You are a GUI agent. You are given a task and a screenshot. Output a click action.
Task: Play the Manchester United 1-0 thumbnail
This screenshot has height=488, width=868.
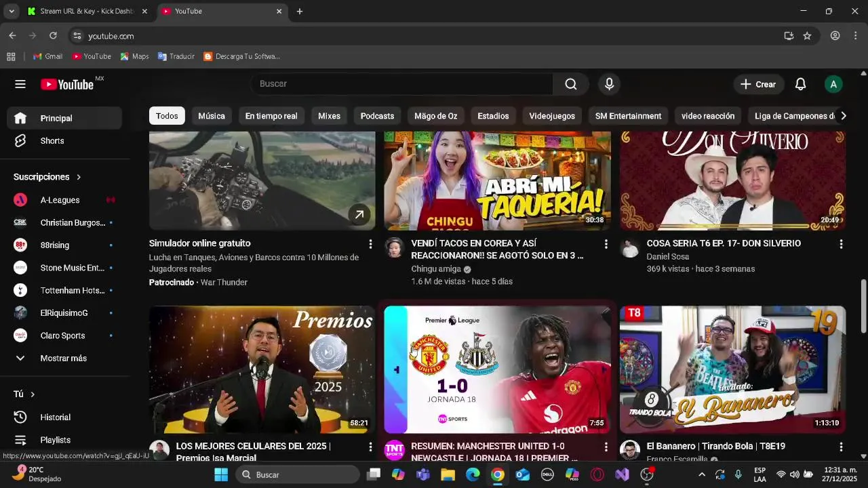497,369
